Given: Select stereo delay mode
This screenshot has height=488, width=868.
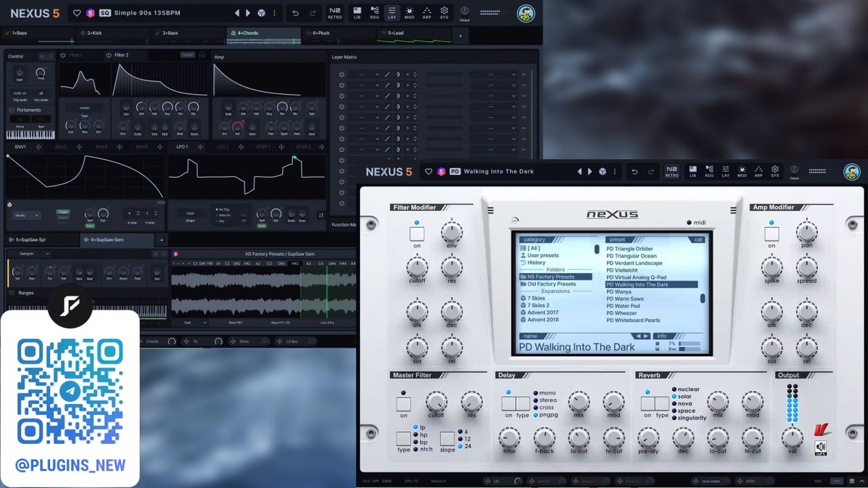Looking at the screenshot, I should coord(545,400).
